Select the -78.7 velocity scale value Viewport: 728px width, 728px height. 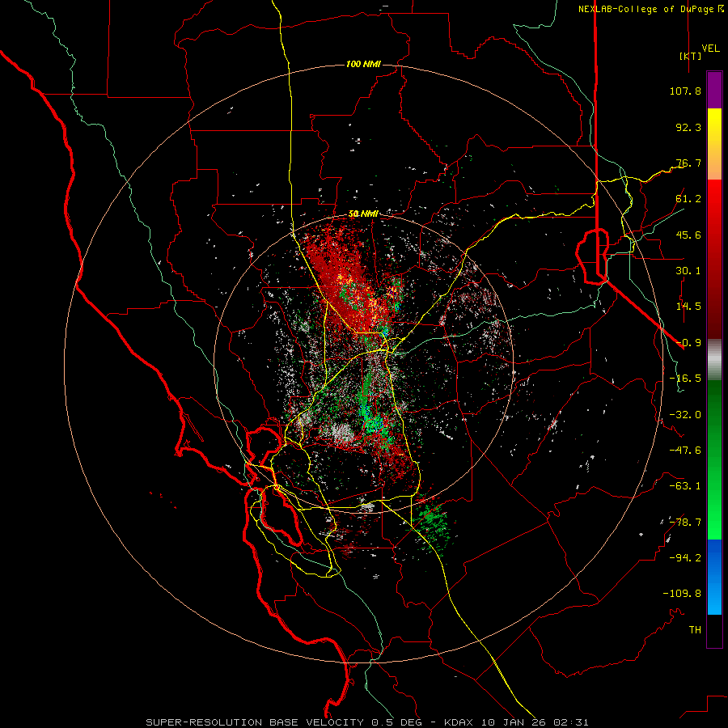(x=685, y=523)
